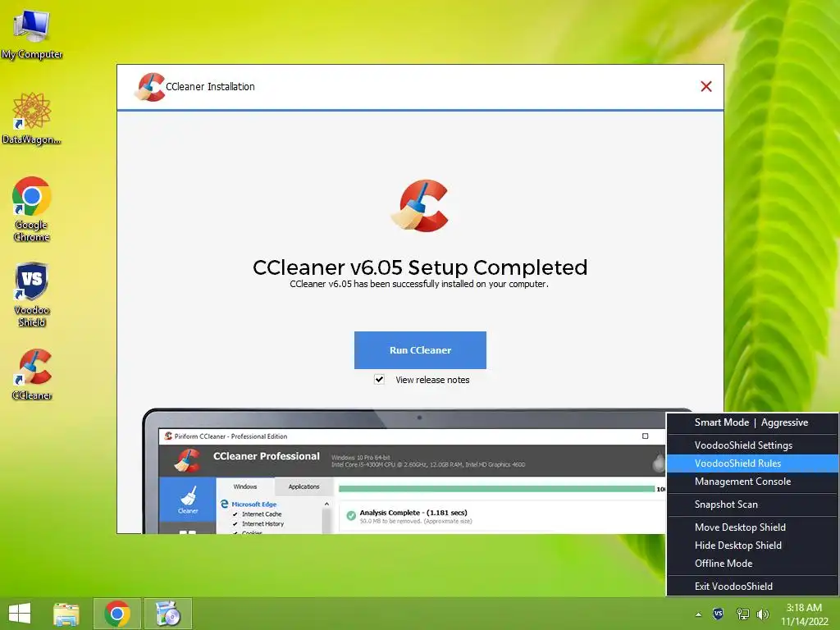Open VoodooShield Settings from the menu
840x630 pixels.
point(752,445)
